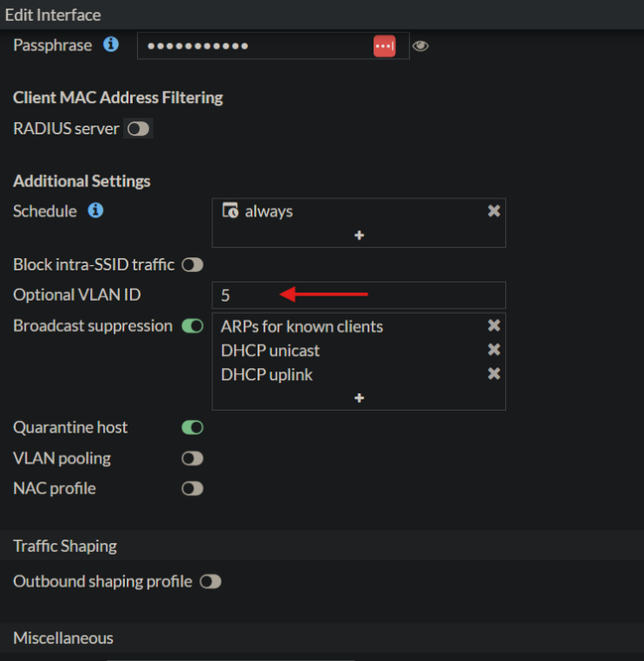The width and height of the screenshot is (644, 661).
Task: Add a broadcast suppression type with plus
Action: point(359,398)
